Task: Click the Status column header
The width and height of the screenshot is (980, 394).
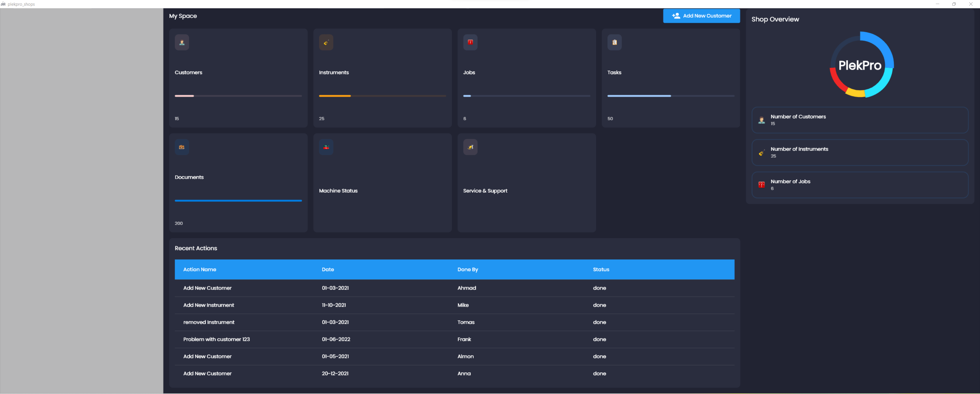Action: point(601,269)
